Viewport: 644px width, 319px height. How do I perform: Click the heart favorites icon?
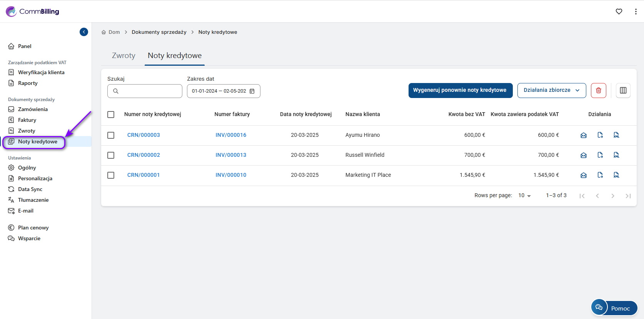(619, 12)
